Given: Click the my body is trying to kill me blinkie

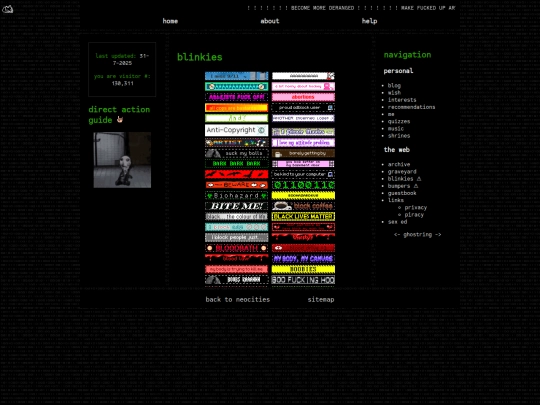Looking at the screenshot, I should click(236, 269).
